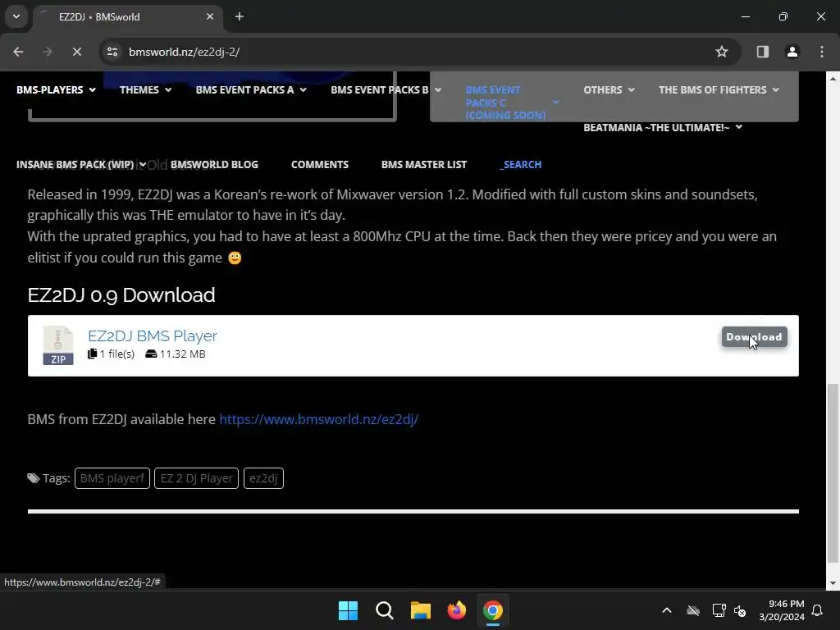Viewport: 840px width, 630px height.
Task: Open BMSWORLD BLOG page
Action: coord(214,164)
